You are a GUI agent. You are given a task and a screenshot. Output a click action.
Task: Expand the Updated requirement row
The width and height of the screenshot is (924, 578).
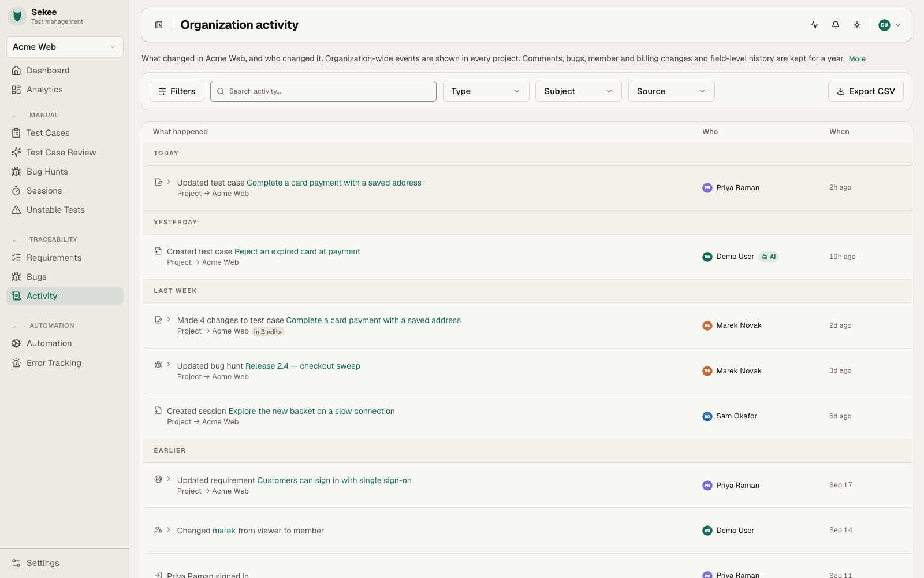point(169,479)
